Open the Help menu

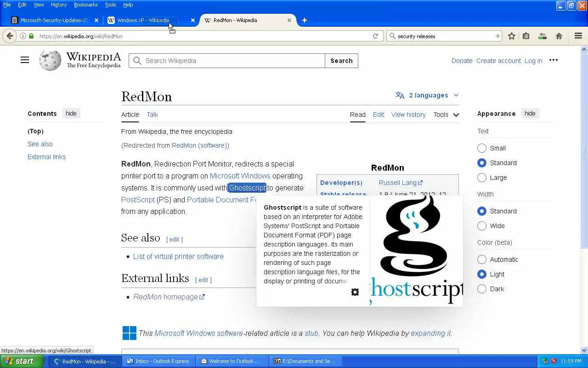(128, 5)
